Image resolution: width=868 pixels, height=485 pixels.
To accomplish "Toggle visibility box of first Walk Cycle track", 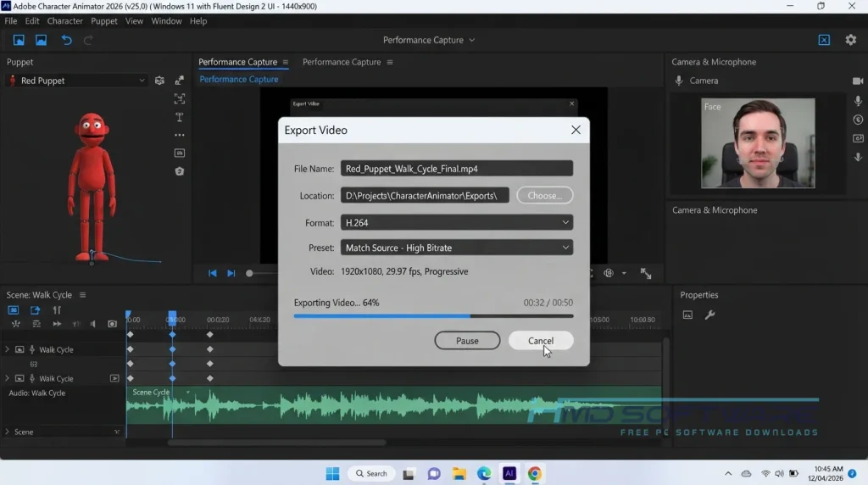I will (19, 349).
